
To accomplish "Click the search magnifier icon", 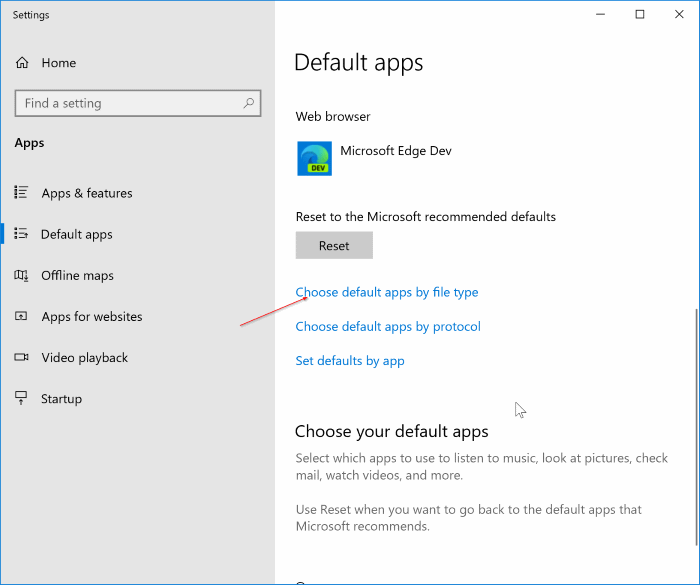I will [249, 103].
